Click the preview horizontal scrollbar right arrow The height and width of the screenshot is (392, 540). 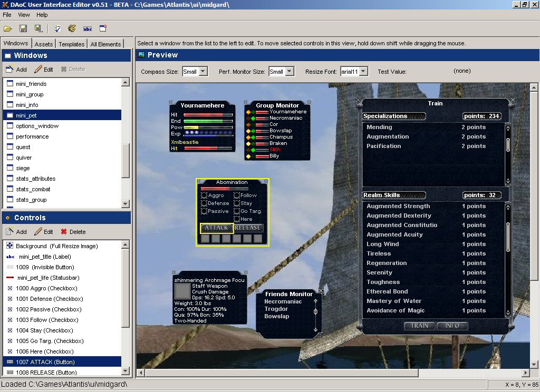(x=526, y=373)
